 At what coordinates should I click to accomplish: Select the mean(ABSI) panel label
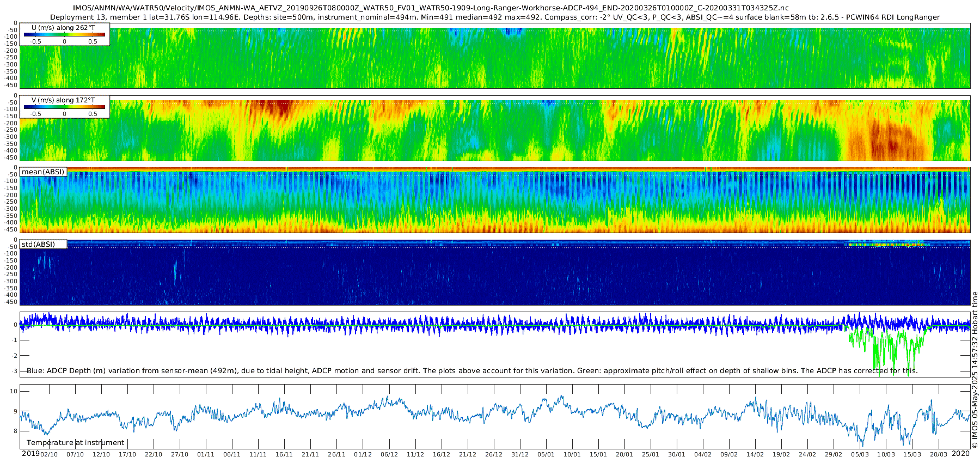tap(43, 172)
